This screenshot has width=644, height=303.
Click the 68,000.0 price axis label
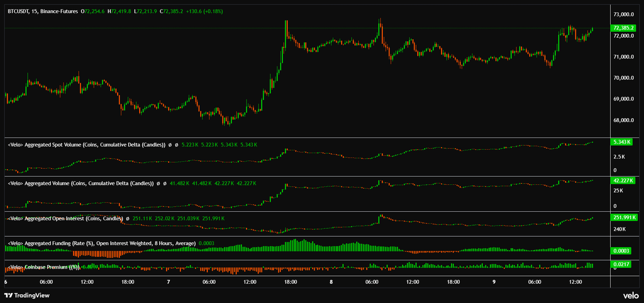(x=624, y=121)
